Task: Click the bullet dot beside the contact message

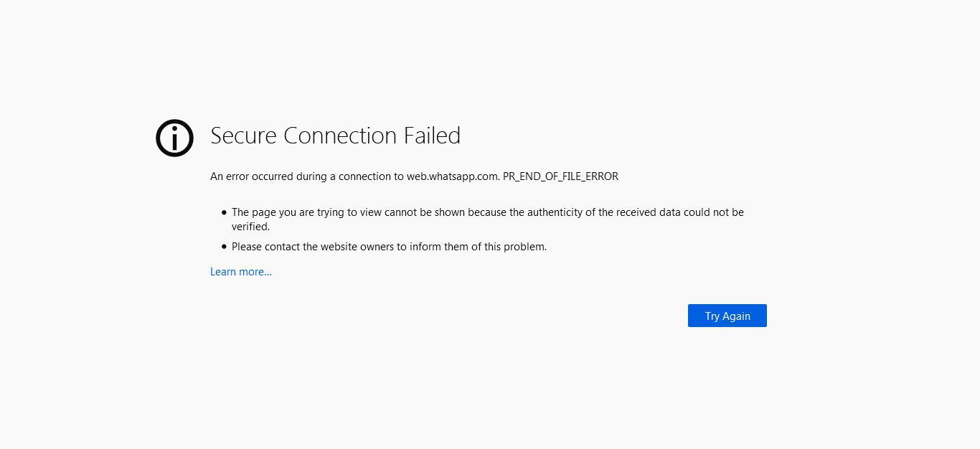Action: click(x=224, y=247)
